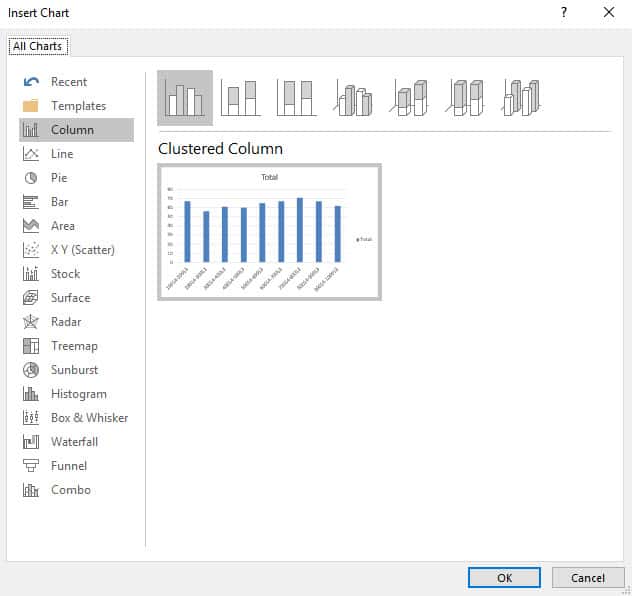The width and height of the screenshot is (632, 596).
Task: Click the Surface label in list
Action: click(71, 298)
